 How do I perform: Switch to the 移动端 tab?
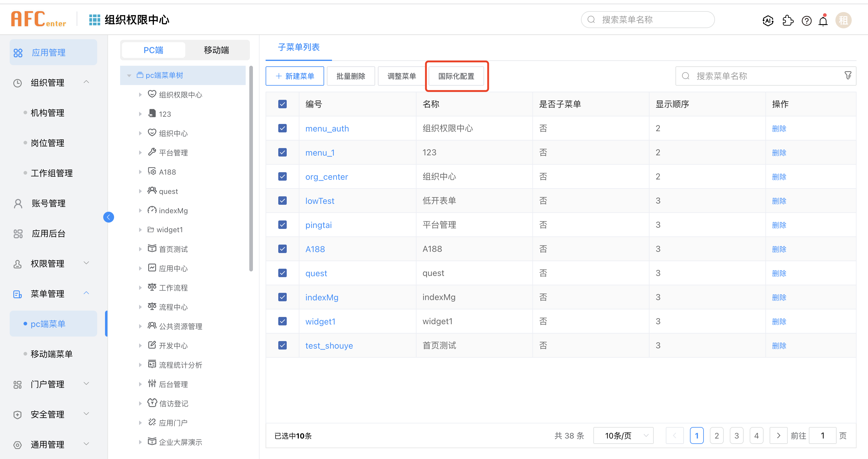pos(216,50)
